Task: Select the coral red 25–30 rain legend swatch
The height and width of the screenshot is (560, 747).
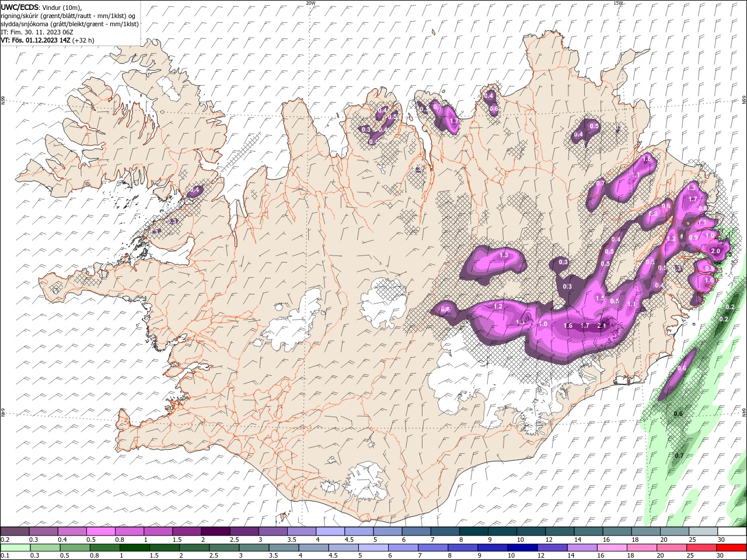Action: [701, 548]
